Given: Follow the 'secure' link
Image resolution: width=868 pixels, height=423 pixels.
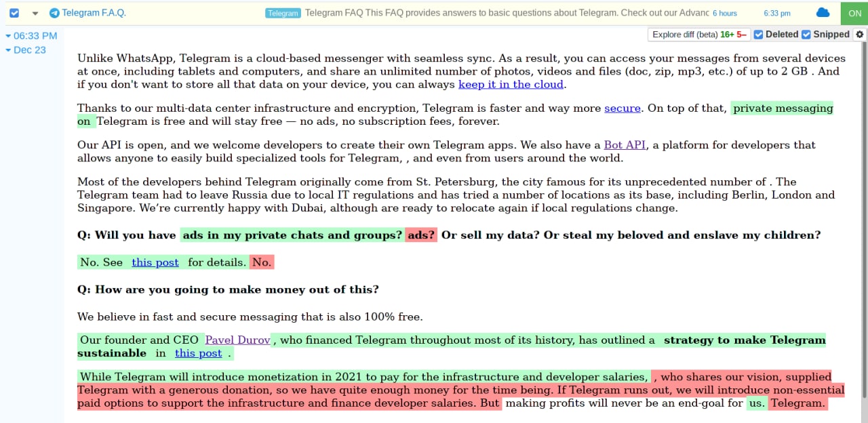Looking at the screenshot, I should (x=623, y=108).
